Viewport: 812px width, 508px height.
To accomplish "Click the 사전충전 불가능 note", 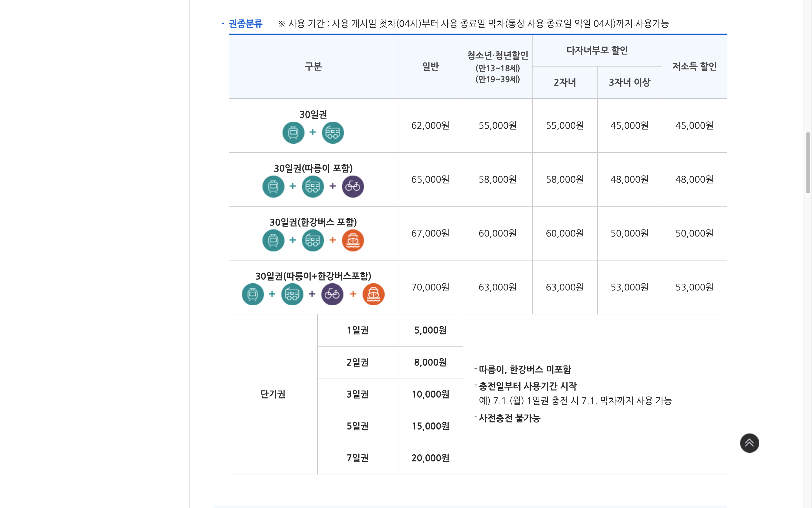I will coord(509,418).
